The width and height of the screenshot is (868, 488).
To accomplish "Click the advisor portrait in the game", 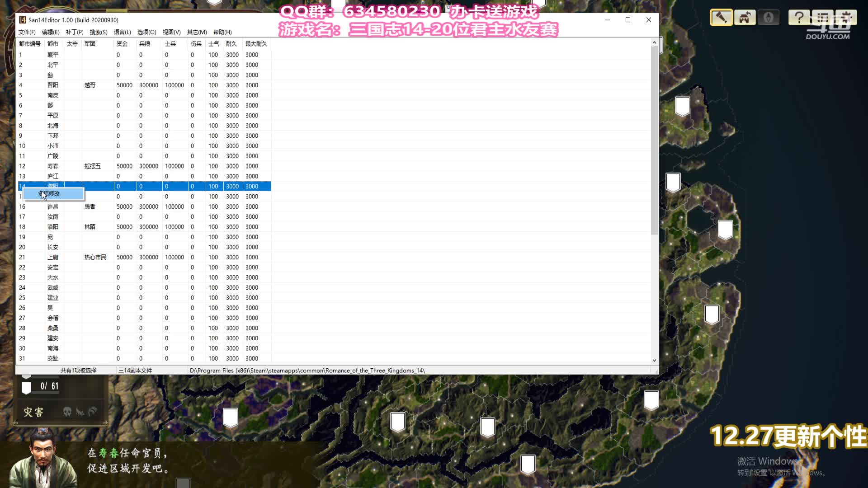I will [43, 459].
